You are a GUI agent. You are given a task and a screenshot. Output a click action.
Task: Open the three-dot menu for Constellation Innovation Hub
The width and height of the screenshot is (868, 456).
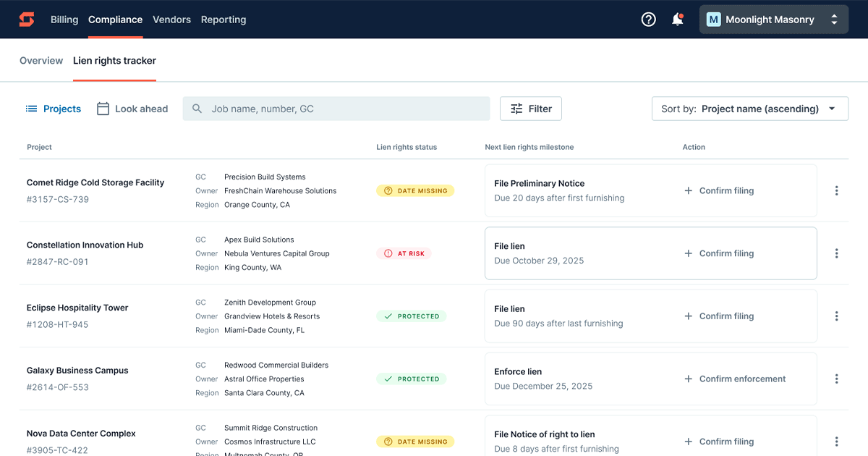836,253
